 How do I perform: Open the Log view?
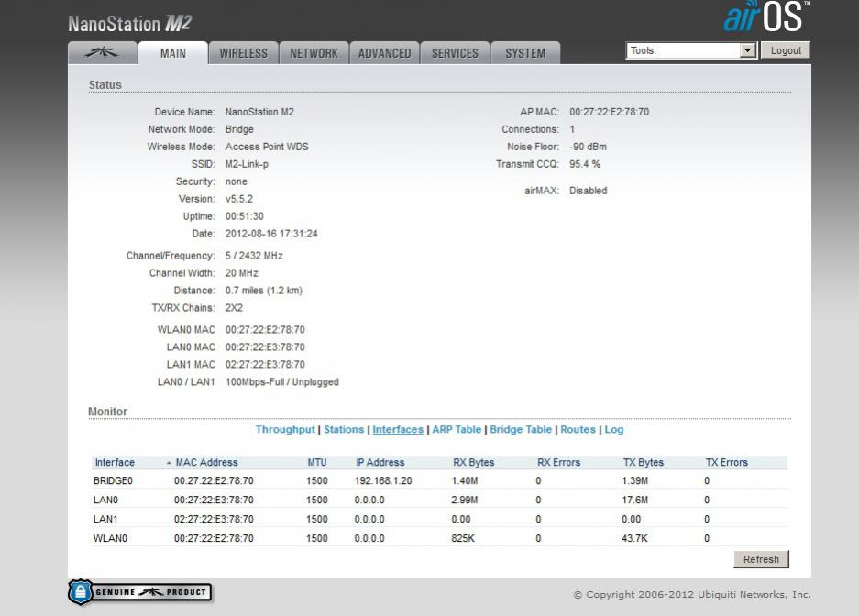tap(613, 429)
